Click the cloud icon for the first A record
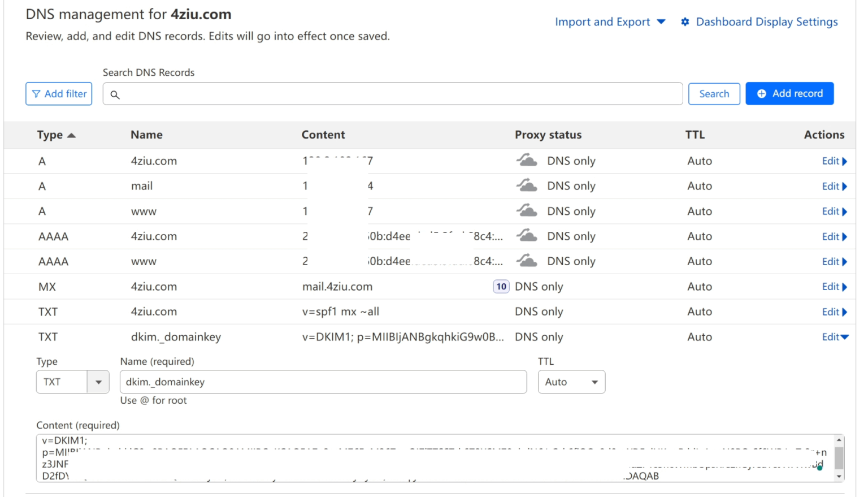 527,161
